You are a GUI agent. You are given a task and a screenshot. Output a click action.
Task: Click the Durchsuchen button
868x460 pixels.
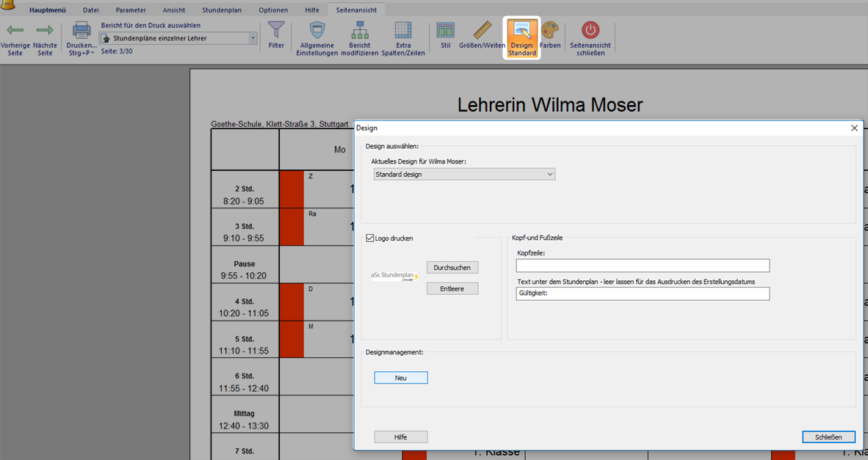point(452,268)
